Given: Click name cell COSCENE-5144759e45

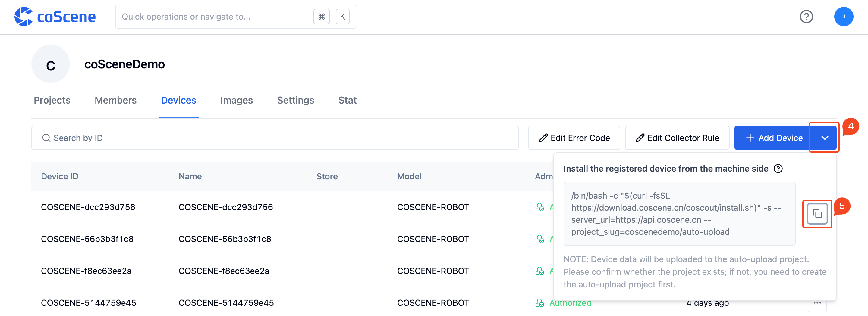Looking at the screenshot, I should [x=226, y=303].
